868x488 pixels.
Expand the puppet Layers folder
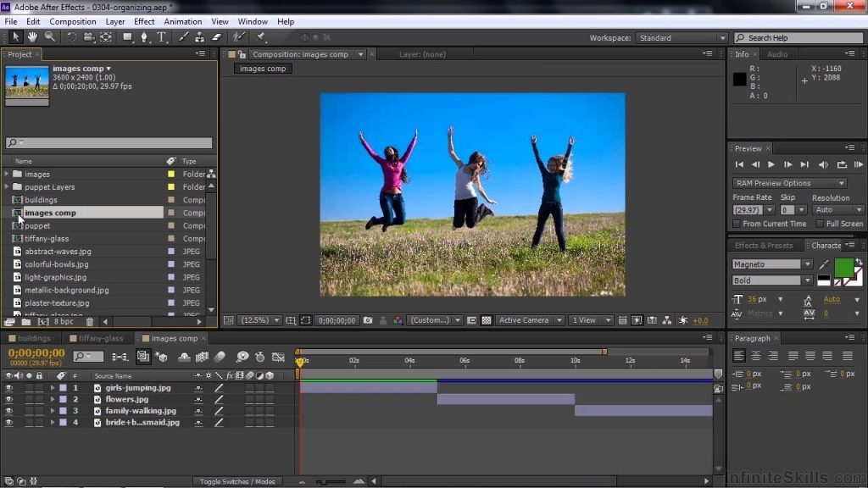8,187
